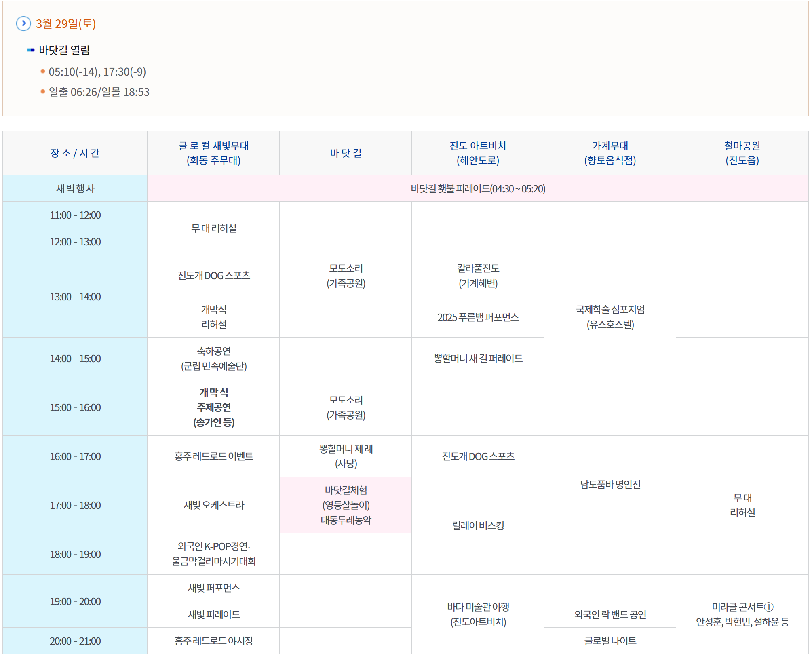Click the 남도품바 명인전 cell
This screenshot has height=656, width=812.
tap(610, 484)
